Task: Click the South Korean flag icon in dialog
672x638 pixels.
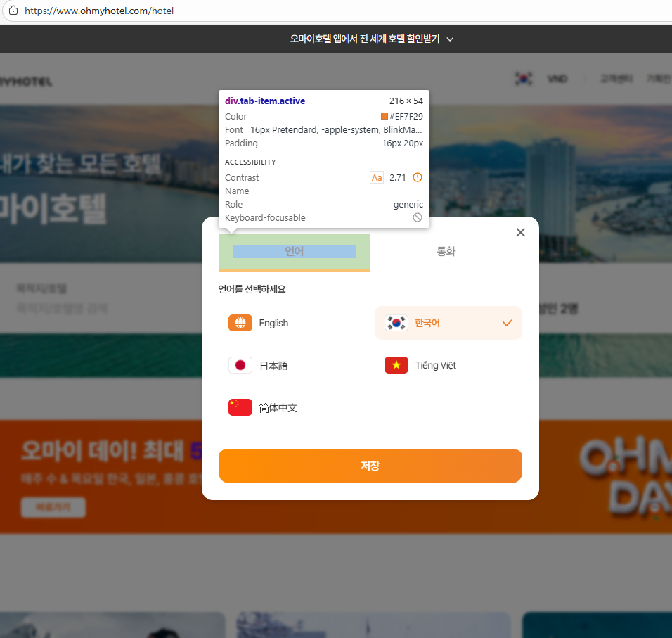Action: click(x=396, y=323)
